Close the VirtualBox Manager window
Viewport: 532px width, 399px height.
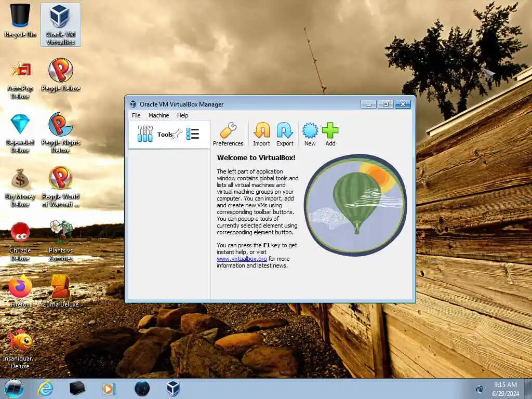tap(403, 104)
